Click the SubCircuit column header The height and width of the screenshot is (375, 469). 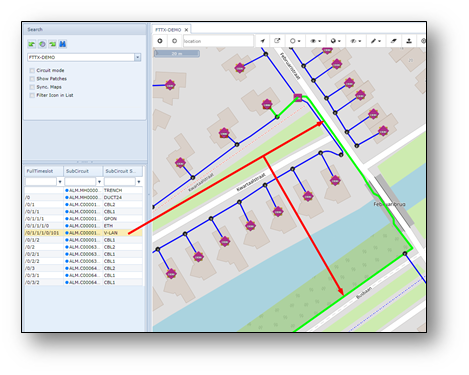(x=83, y=171)
